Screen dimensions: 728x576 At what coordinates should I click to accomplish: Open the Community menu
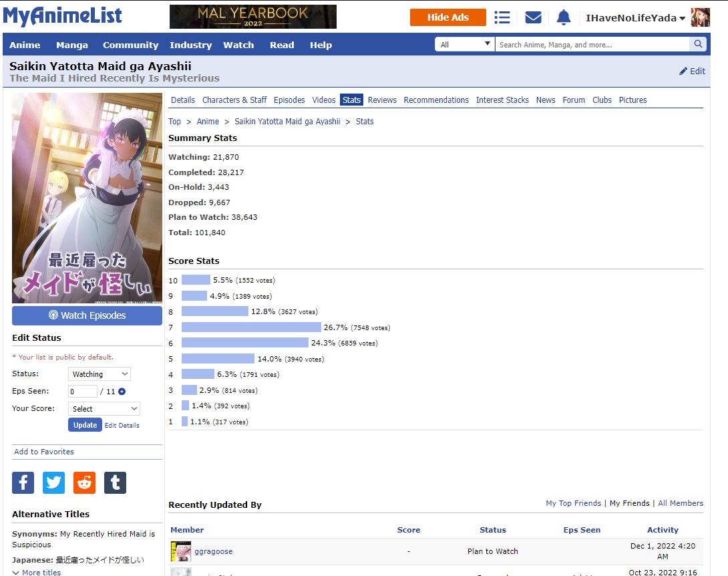click(130, 45)
